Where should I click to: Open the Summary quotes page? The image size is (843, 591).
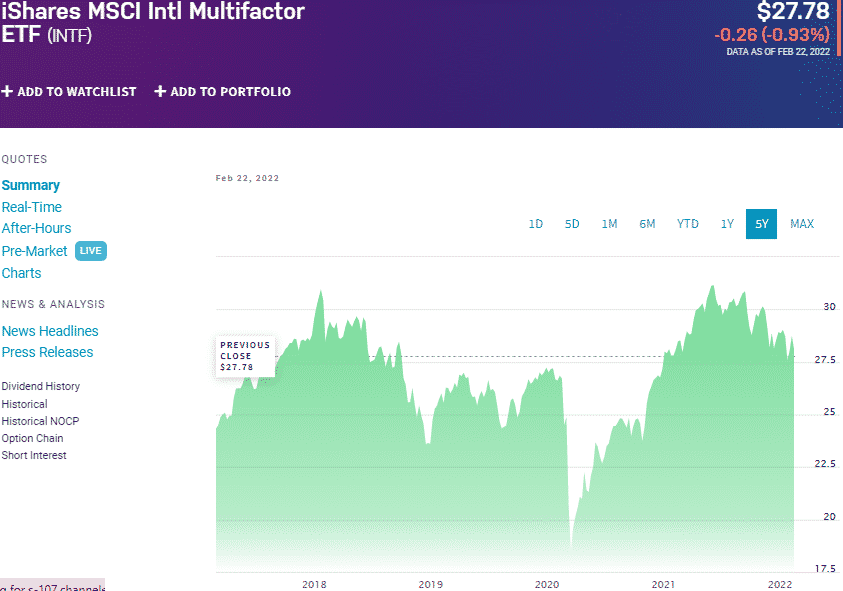(x=31, y=185)
